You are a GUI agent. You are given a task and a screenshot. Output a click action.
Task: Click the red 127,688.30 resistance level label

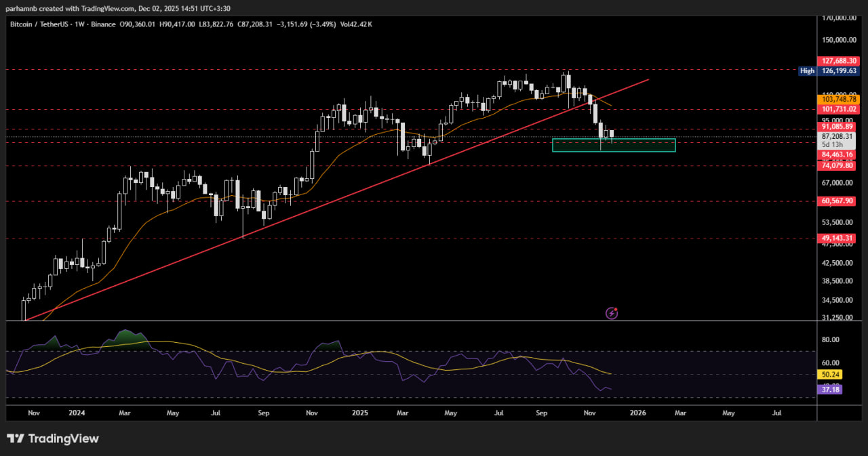(x=840, y=60)
